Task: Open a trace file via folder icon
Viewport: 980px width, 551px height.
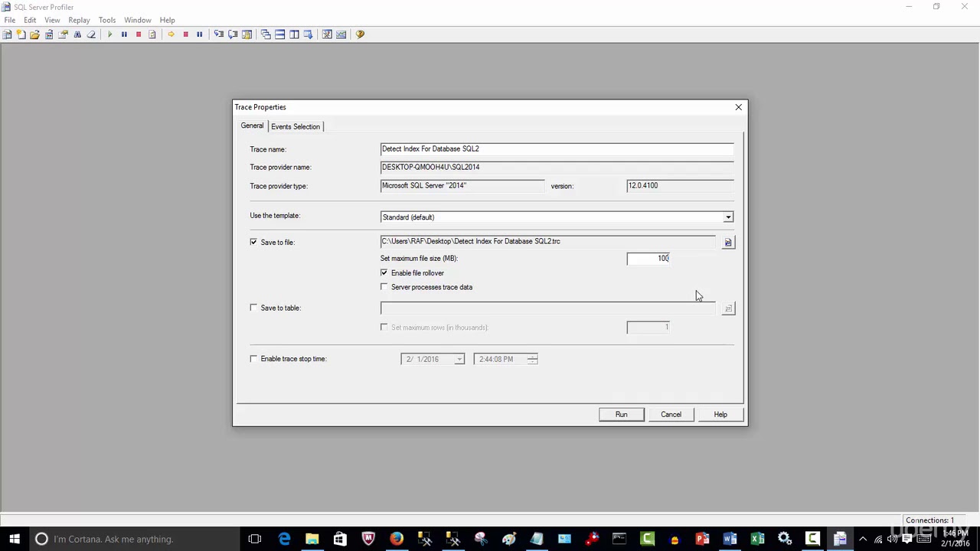Action: 34,34
